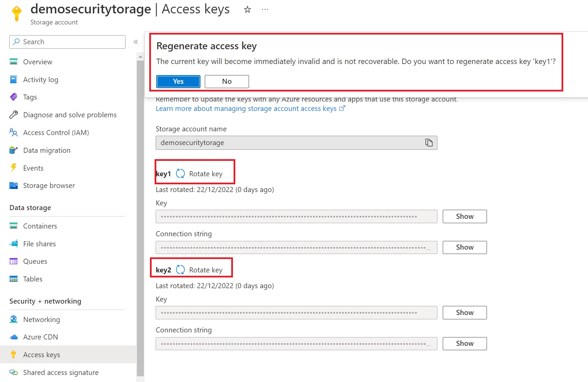
Task: Open Learn more about managing access keys link
Action: [246, 109]
